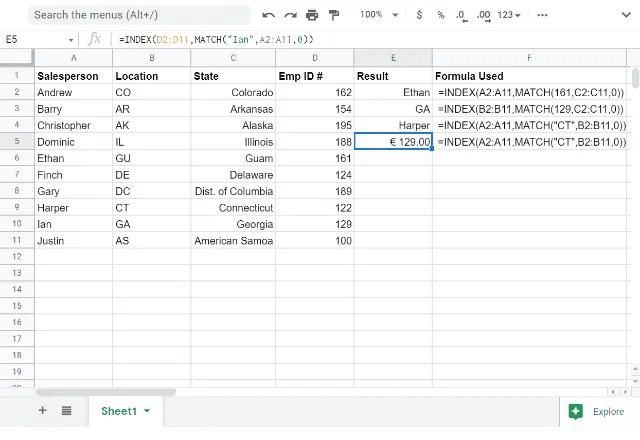Click the vertical scrollbar thumb
Screen dimensions: 640x440
pos(635,78)
